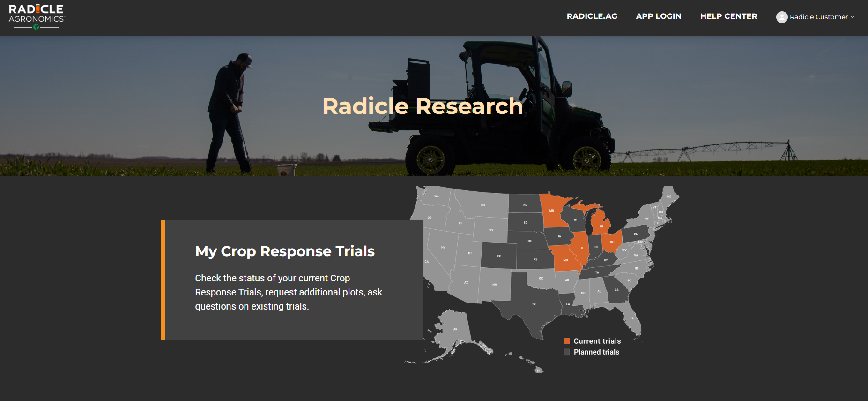Select Washington (WA) on the map
The image size is (868, 401).
point(437,196)
